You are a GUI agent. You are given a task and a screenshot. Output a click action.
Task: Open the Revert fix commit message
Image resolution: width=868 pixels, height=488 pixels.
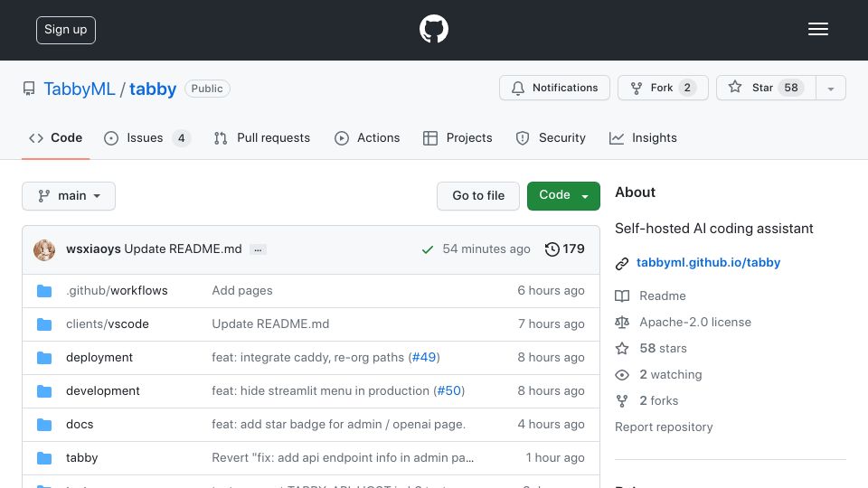[x=343, y=457]
